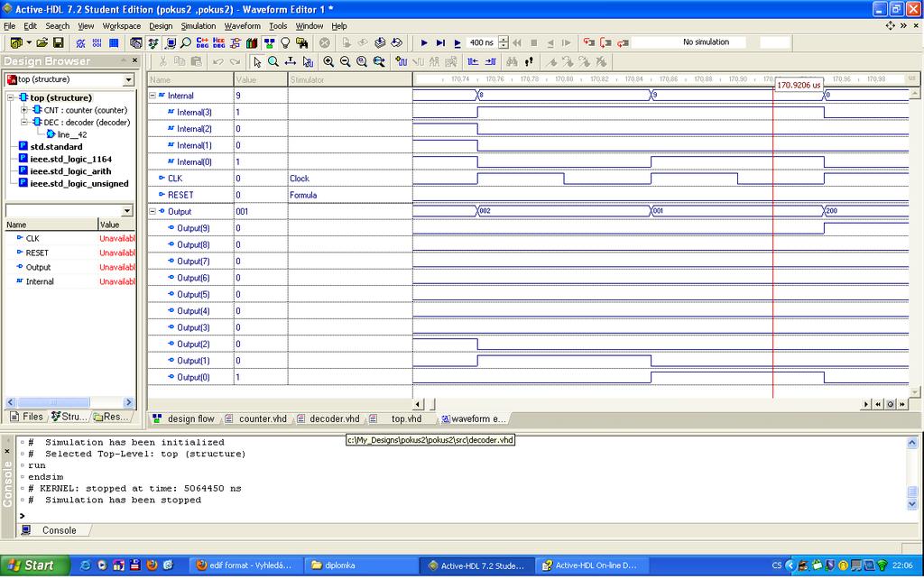Open the File menu
Screen dimensions: 924x579
10,26
